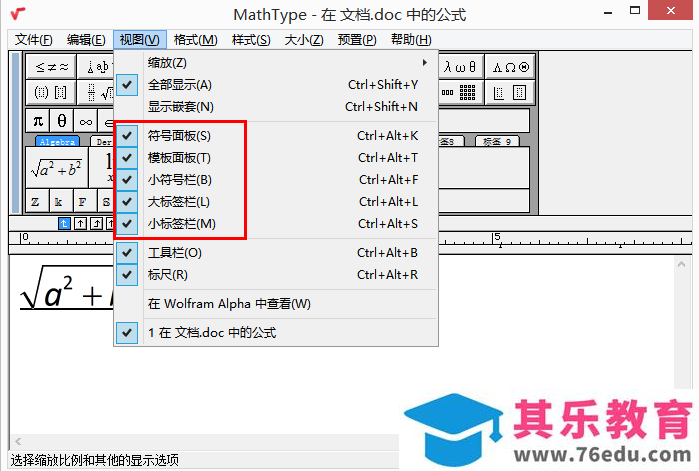
Task: Insert the π symbol from small bar
Action: pyautogui.click(x=38, y=121)
